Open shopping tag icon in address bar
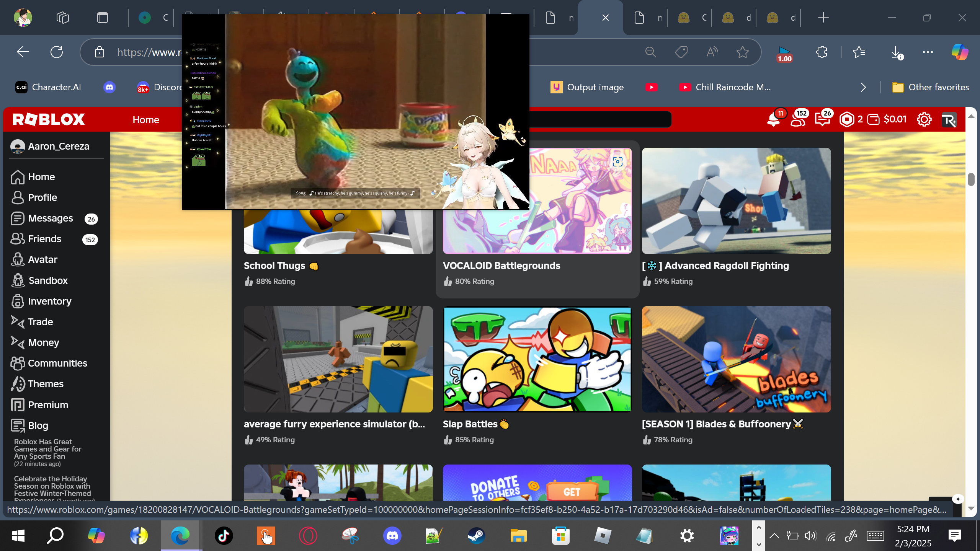The height and width of the screenshot is (551, 980). [x=681, y=52]
